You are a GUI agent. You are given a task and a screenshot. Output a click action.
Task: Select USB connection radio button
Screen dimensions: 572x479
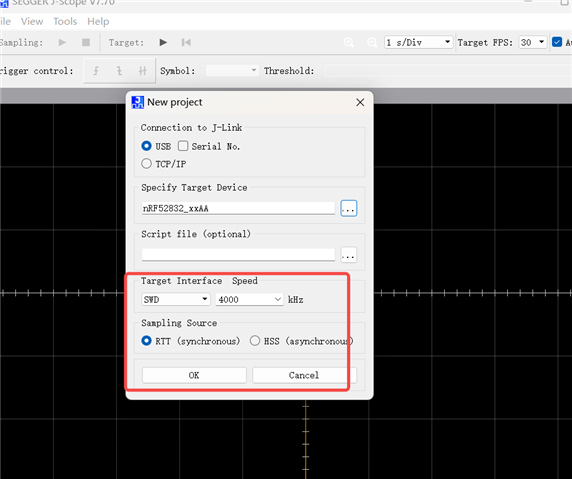(x=146, y=146)
